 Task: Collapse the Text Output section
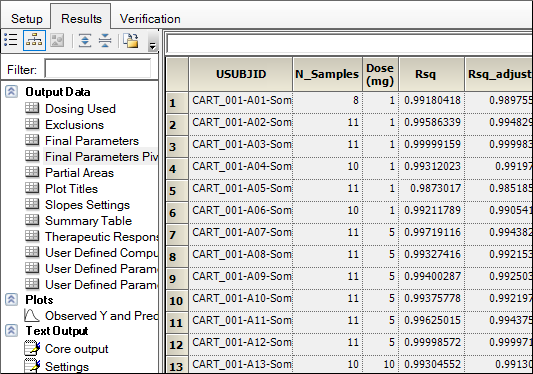(x=11, y=330)
